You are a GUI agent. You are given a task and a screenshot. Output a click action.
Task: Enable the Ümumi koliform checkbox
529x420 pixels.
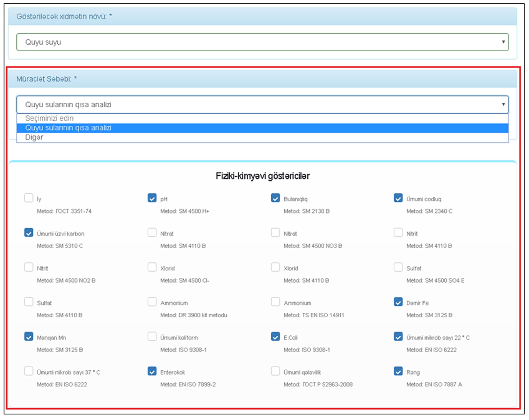(x=152, y=336)
